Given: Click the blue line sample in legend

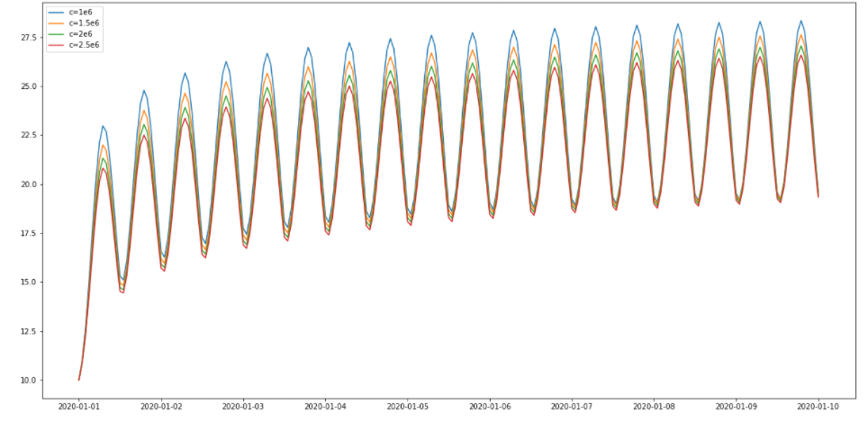Looking at the screenshot, I should pos(55,12).
